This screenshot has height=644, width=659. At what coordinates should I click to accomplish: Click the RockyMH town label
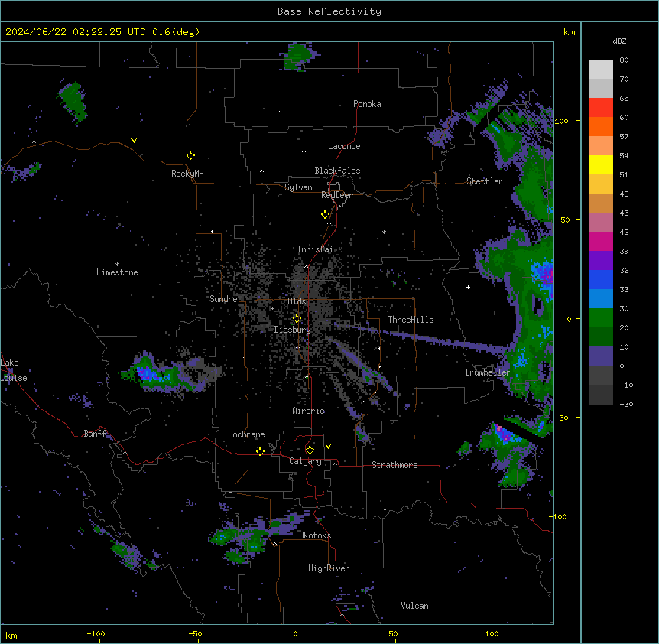tap(187, 174)
